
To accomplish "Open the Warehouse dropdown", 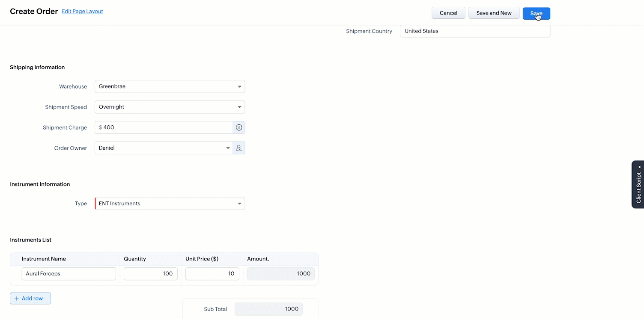I will (x=170, y=86).
